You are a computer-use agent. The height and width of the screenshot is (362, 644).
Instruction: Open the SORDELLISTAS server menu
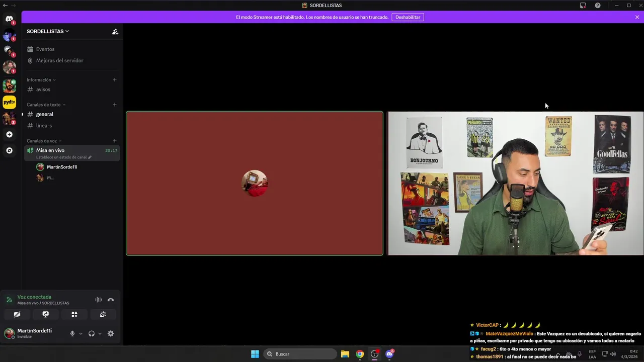[48, 31]
